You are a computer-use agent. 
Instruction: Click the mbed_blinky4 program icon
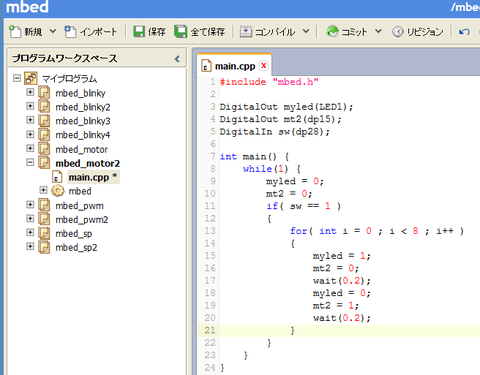44,134
